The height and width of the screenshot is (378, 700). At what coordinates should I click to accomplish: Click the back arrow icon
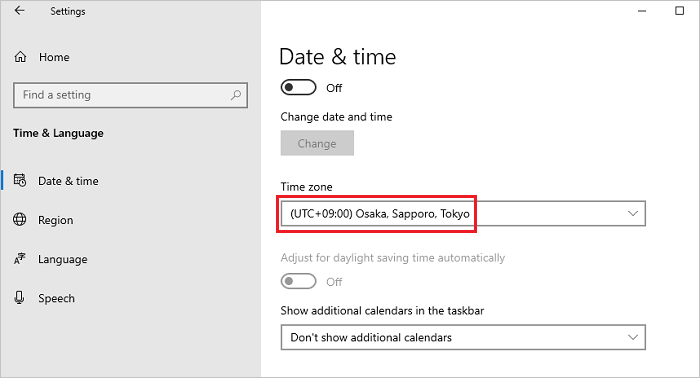pyautogui.click(x=19, y=11)
